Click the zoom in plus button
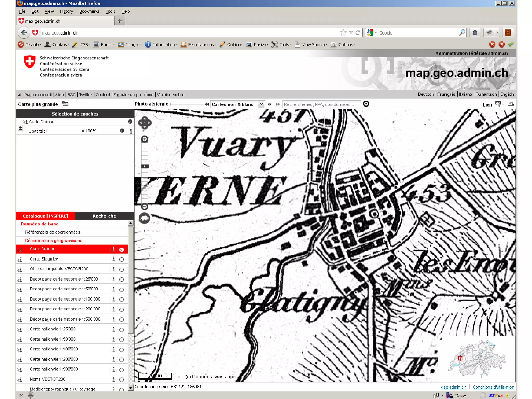Screen dimensions: 532x399 coord(145,139)
